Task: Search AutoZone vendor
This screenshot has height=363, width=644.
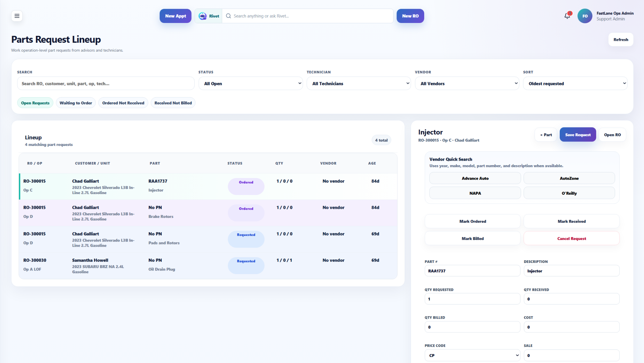Action: pyautogui.click(x=569, y=178)
